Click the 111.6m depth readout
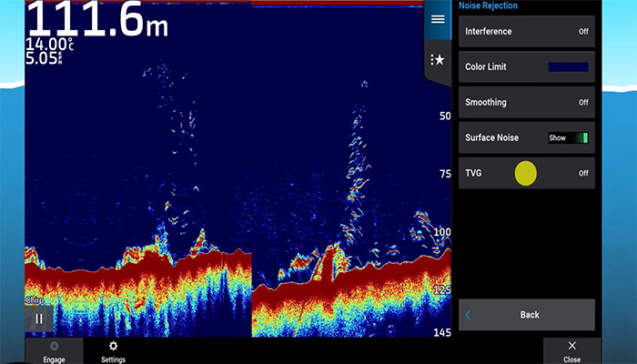Viewport: 637px width, 364px height. pos(97,19)
